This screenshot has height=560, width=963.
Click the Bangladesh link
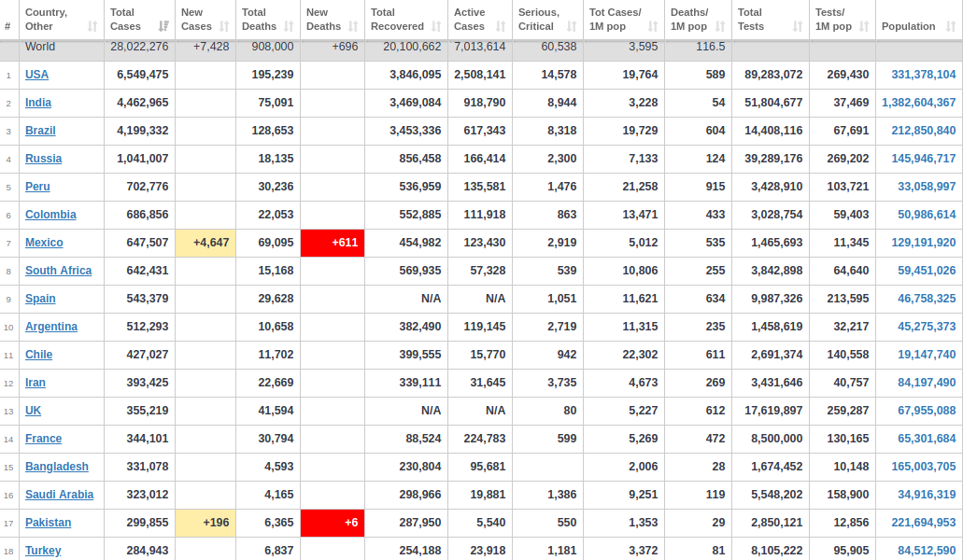click(x=57, y=467)
